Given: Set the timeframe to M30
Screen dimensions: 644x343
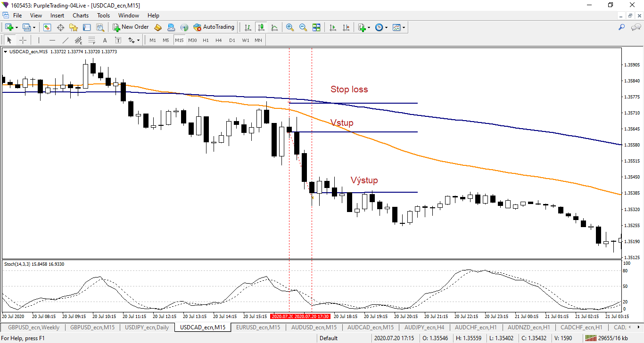Looking at the screenshot, I should click(192, 40).
